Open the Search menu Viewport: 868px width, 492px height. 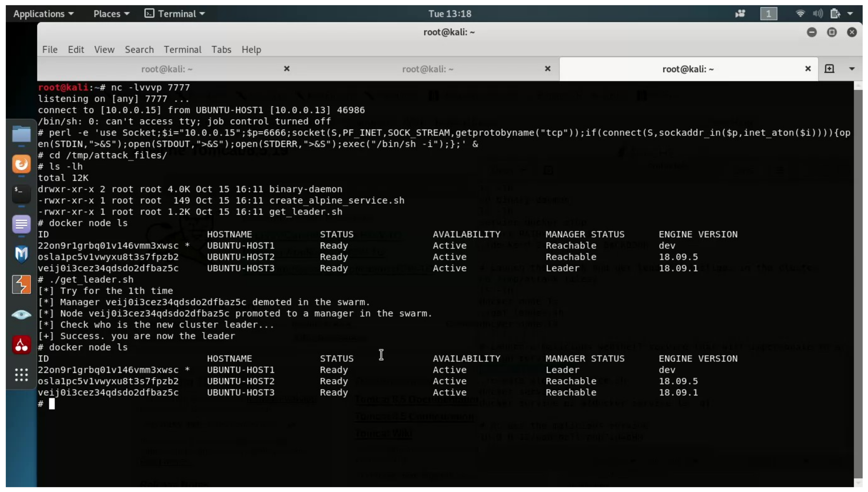[x=139, y=49]
